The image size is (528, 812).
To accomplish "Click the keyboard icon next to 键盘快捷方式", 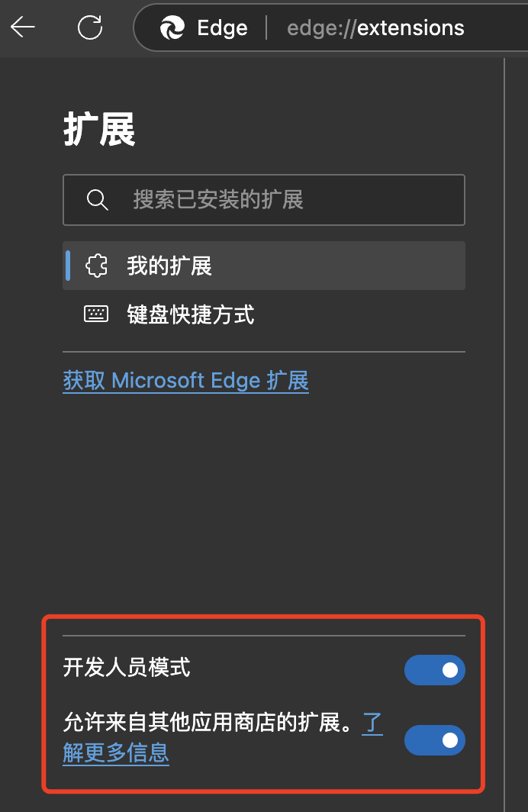I will (96, 314).
